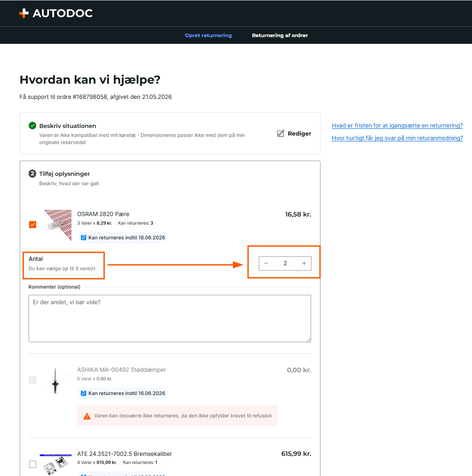Click the ASHIKA shock absorber thumbnail
This screenshot has width=472, height=476.
coord(55,381)
